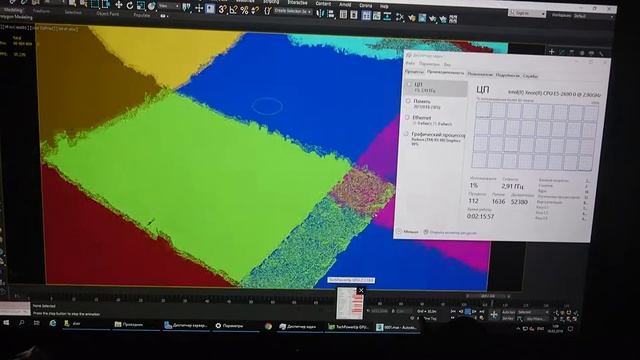Select the ЦП item in performance list

coord(436,87)
